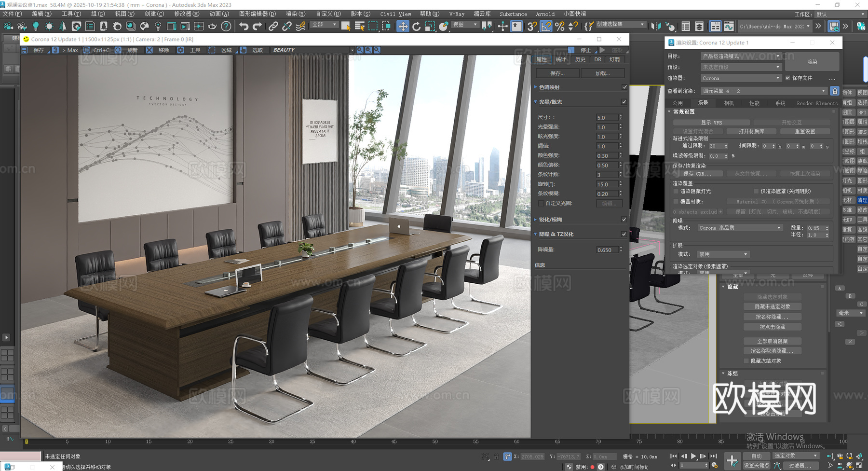The width and height of the screenshot is (868, 471).
Task: Enable the 渲染隐藏灯光 checkbox
Action: click(676, 191)
